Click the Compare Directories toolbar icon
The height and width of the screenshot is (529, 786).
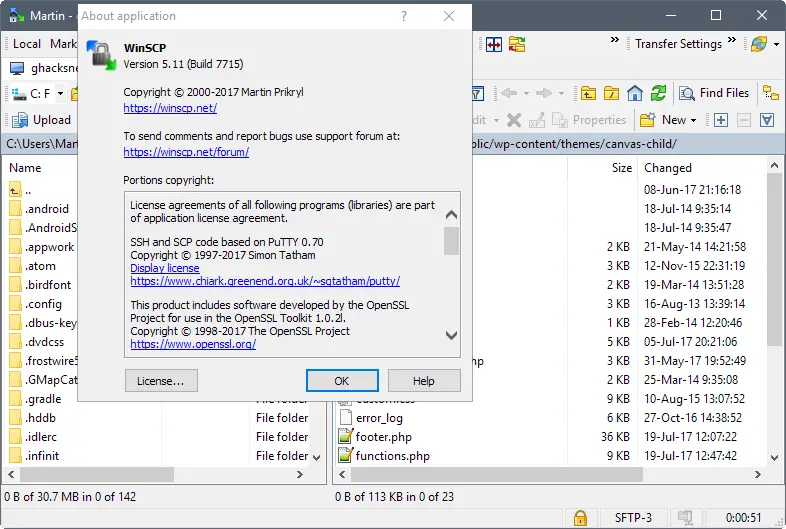click(x=494, y=45)
